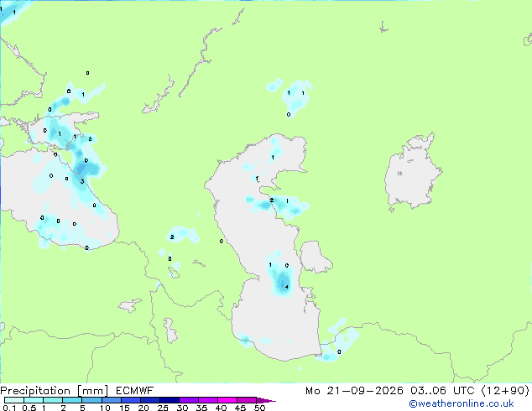Select the 25 mm dark navy legend swatch

pos(170,400)
